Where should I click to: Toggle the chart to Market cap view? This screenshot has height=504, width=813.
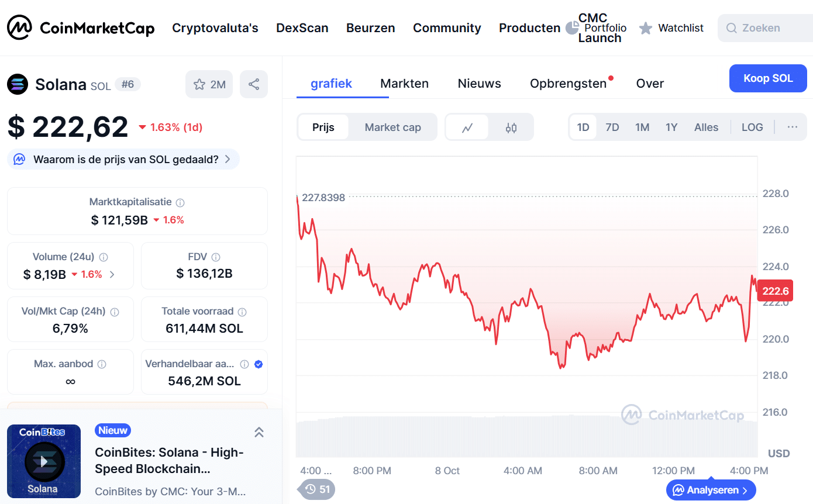pos(392,127)
